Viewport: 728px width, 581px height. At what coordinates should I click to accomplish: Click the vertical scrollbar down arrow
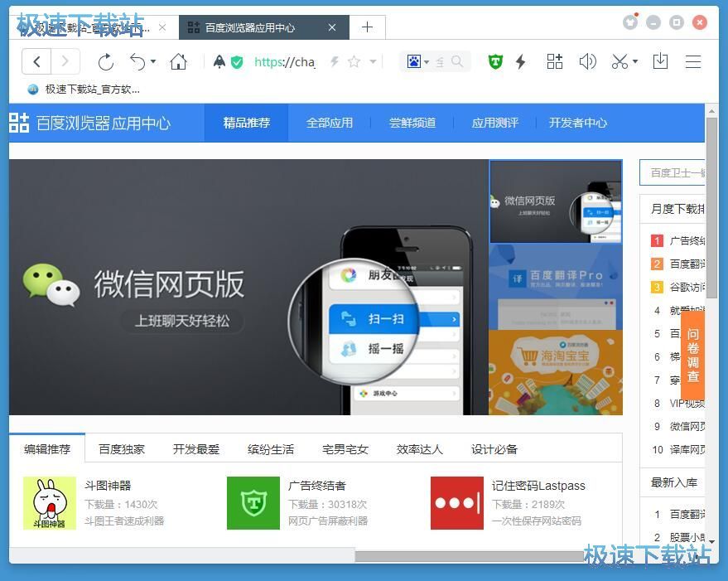pyautogui.click(x=711, y=541)
